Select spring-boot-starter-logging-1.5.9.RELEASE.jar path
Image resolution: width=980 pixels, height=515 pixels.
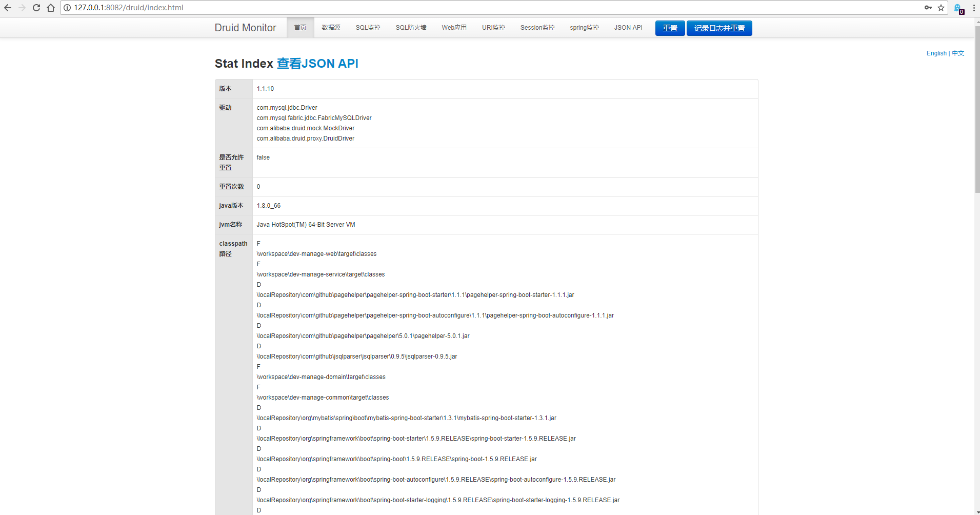click(438, 500)
